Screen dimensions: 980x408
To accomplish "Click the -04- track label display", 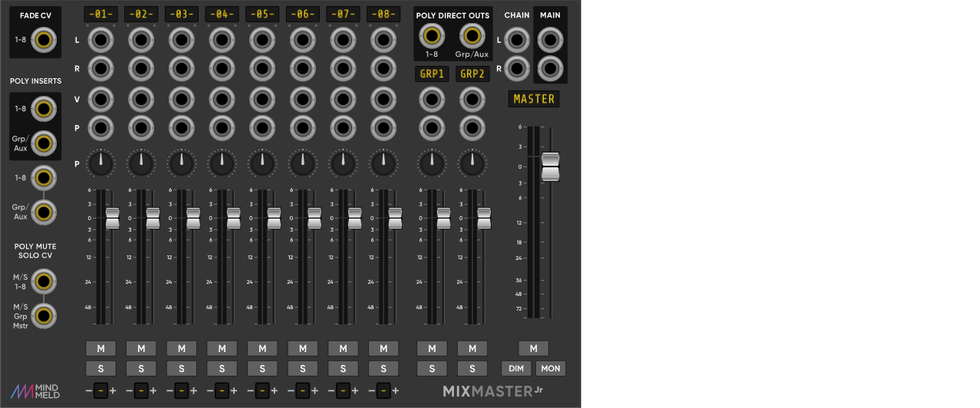I will pos(222,14).
